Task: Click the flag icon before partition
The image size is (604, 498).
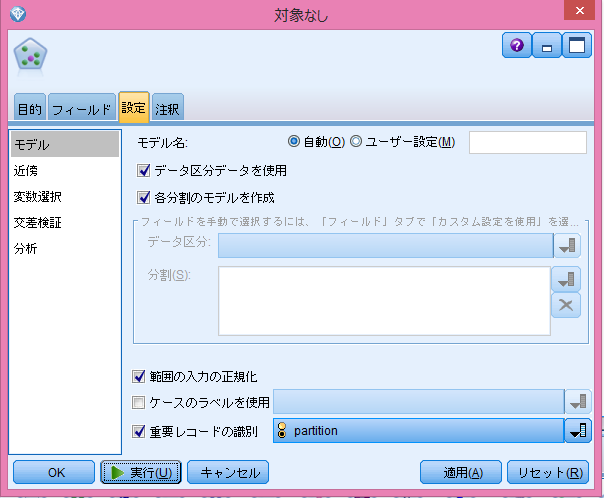Action: (282, 430)
